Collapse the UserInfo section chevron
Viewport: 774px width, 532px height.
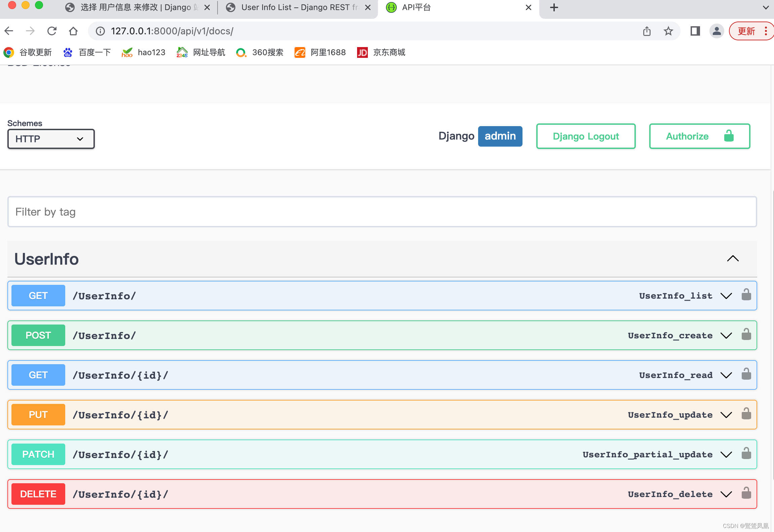pyautogui.click(x=733, y=258)
